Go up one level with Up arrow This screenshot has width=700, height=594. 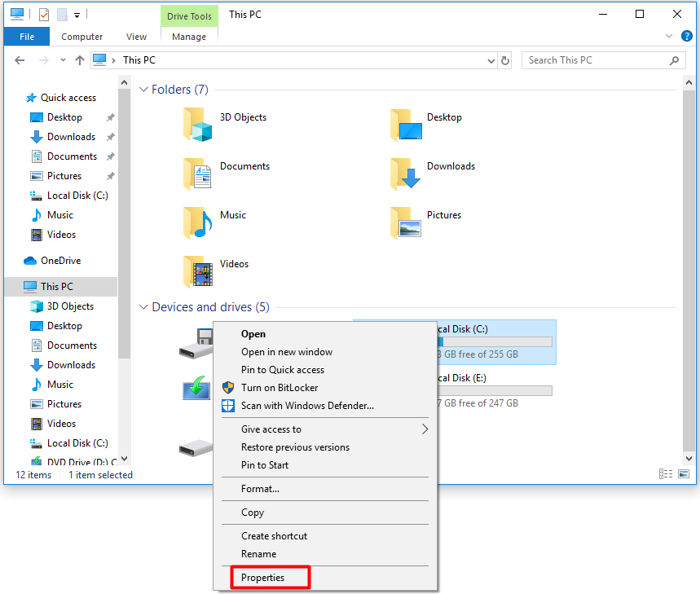[80, 60]
